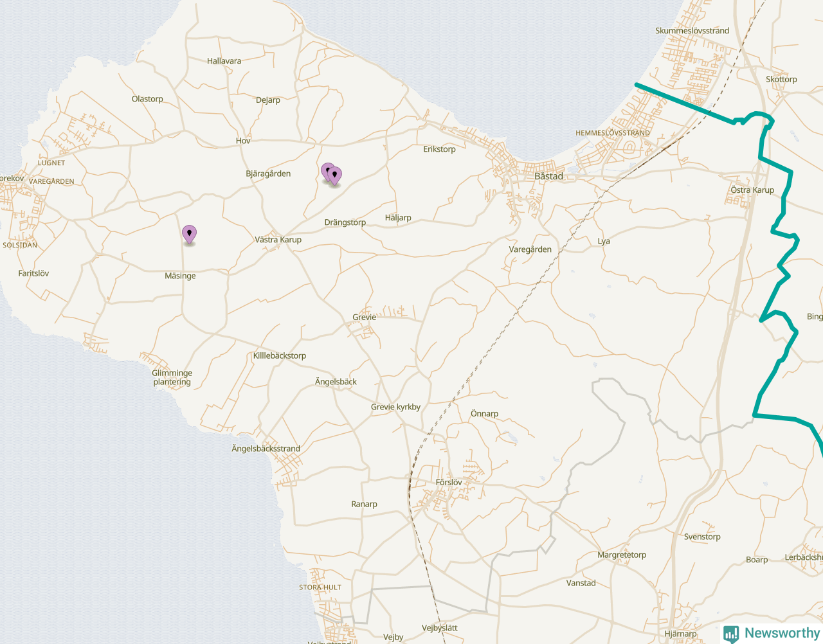Click the Lugnet label

click(x=51, y=163)
